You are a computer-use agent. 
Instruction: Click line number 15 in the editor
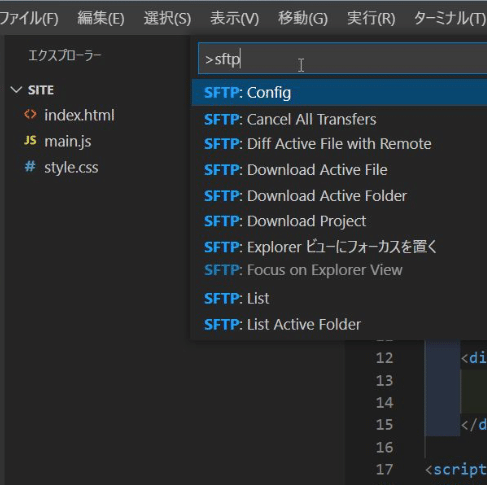[x=384, y=425]
